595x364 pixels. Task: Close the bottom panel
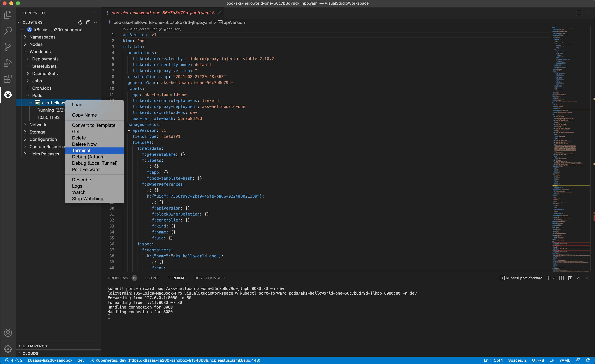[x=587, y=278]
